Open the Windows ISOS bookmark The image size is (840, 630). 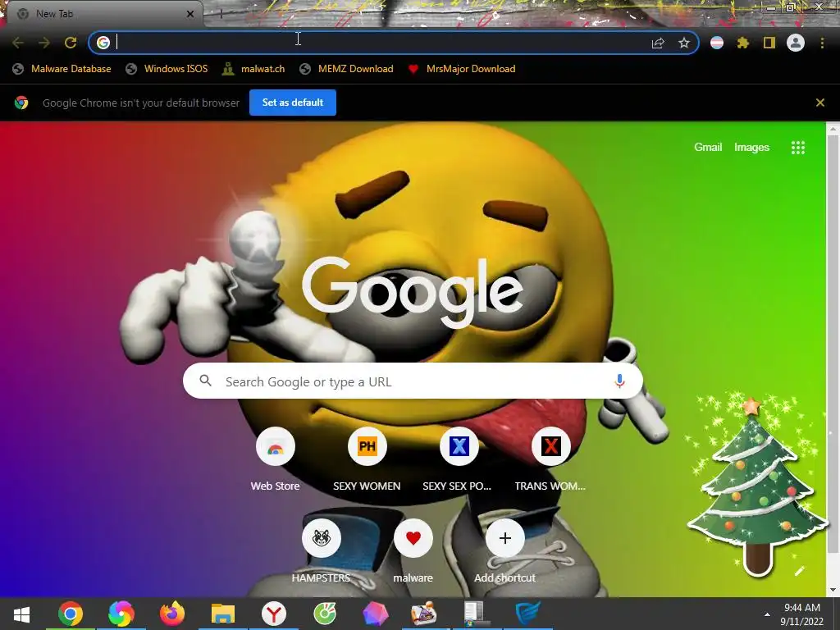[167, 69]
